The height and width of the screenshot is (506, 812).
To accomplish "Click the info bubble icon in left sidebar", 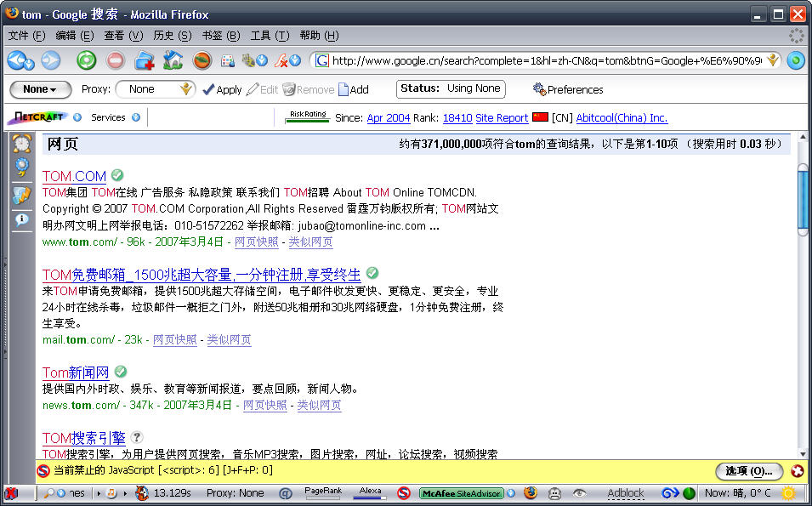I will pos(22,220).
